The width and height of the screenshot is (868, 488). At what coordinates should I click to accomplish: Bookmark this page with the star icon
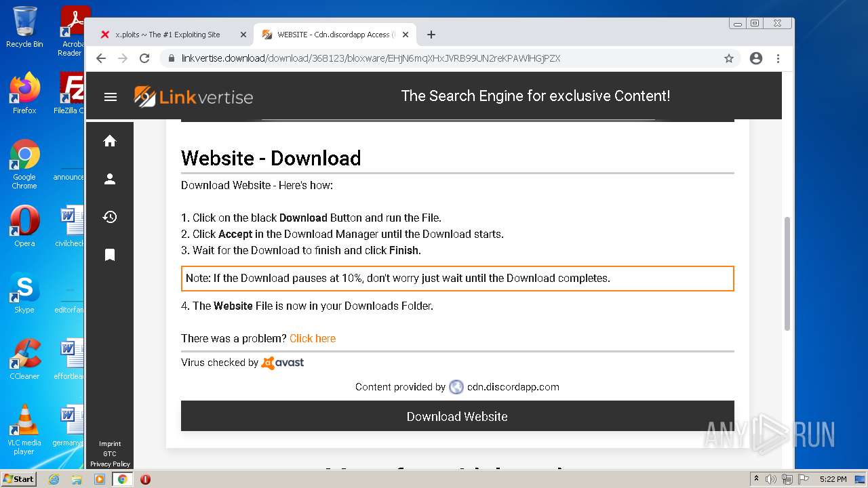[x=729, y=58]
